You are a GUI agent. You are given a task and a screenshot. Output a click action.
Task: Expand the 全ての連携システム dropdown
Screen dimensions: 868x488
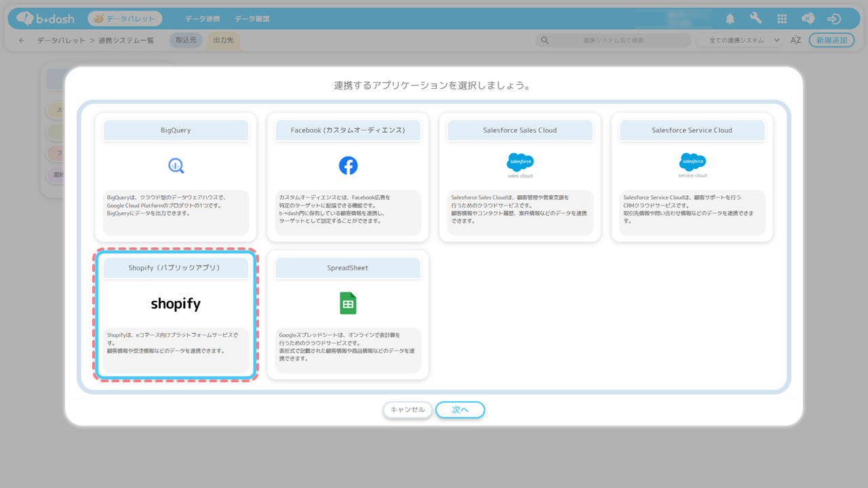point(740,41)
